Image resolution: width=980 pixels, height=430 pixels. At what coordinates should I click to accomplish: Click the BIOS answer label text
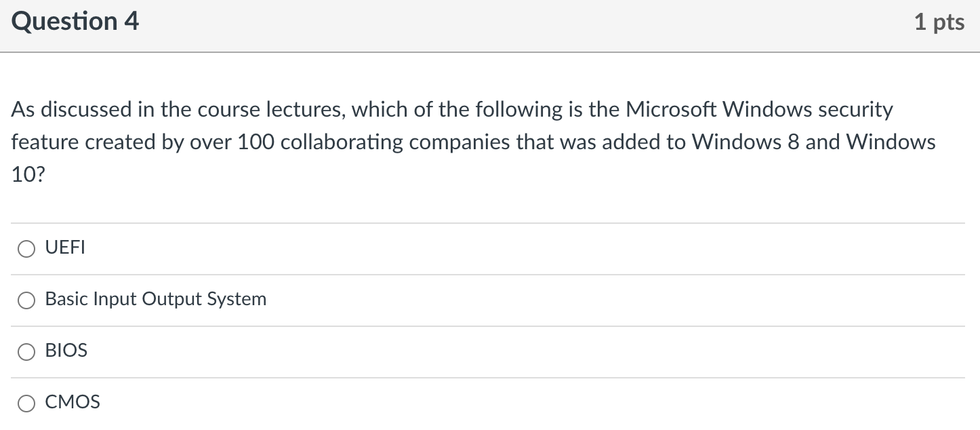coord(66,351)
